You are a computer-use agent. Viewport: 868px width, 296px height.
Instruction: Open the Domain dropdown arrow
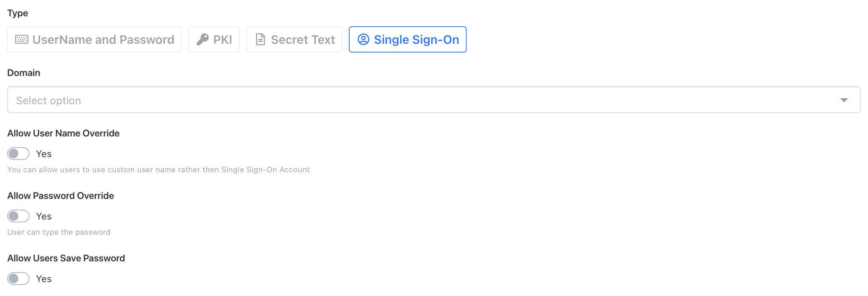[x=844, y=100]
